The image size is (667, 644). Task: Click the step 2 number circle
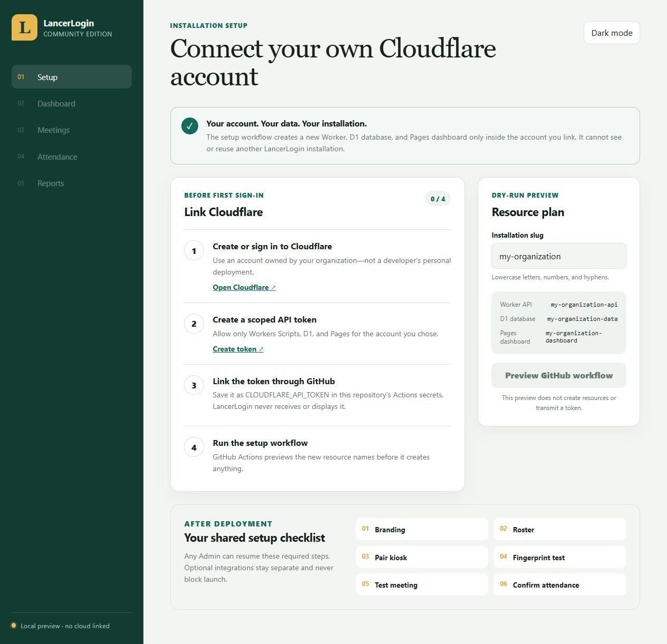tap(194, 324)
